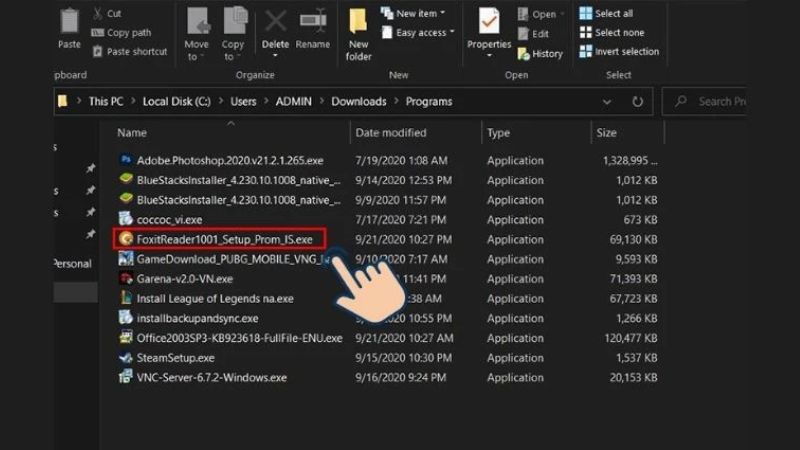The height and width of the screenshot is (450, 800).
Task: Sort by Size column header
Action: (607, 133)
